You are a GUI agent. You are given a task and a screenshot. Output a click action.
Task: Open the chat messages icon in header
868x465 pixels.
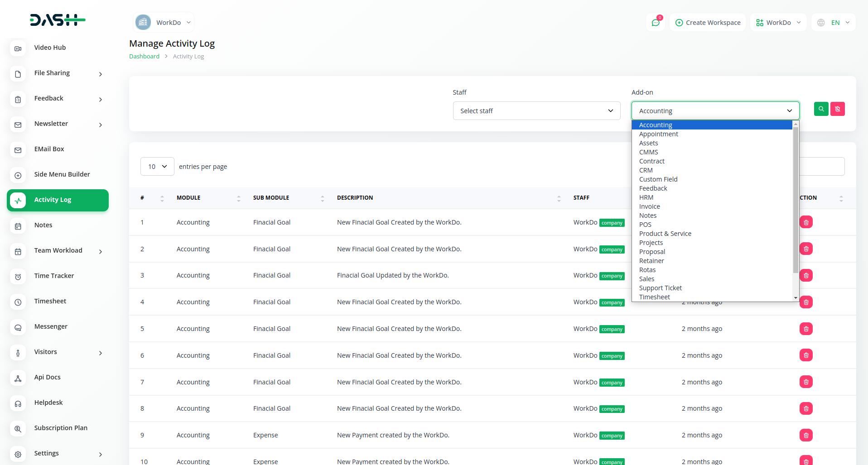pyautogui.click(x=655, y=23)
